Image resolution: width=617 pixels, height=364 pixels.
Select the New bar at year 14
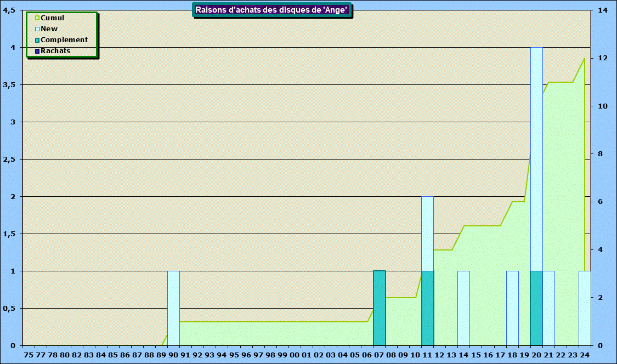point(463,308)
